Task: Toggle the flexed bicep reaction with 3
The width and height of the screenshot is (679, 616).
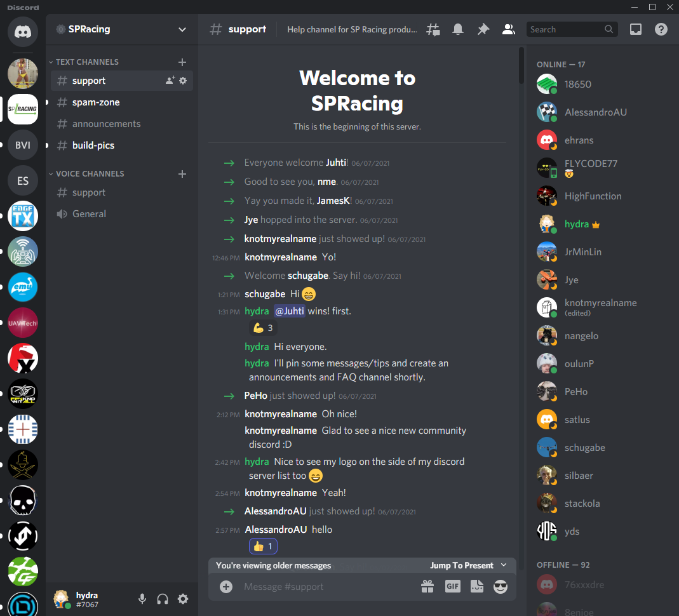Action: click(x=264, y=328)
